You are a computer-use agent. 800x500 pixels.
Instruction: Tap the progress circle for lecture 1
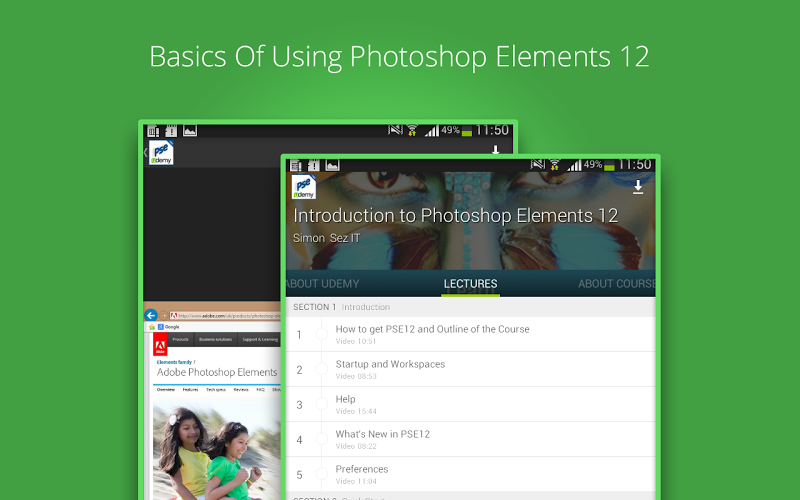(322, 334)
